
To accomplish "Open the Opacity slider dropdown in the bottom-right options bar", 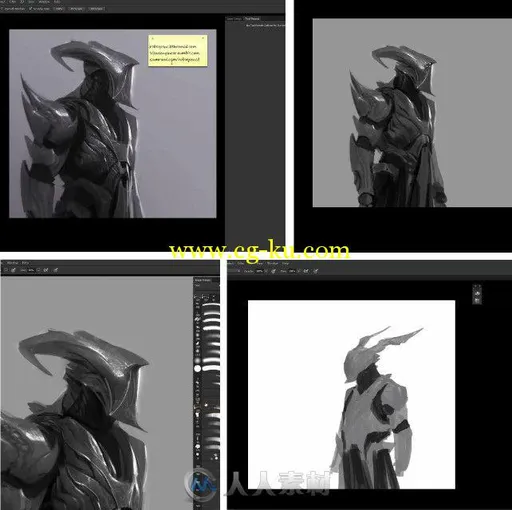I will (x=266, y=271).
